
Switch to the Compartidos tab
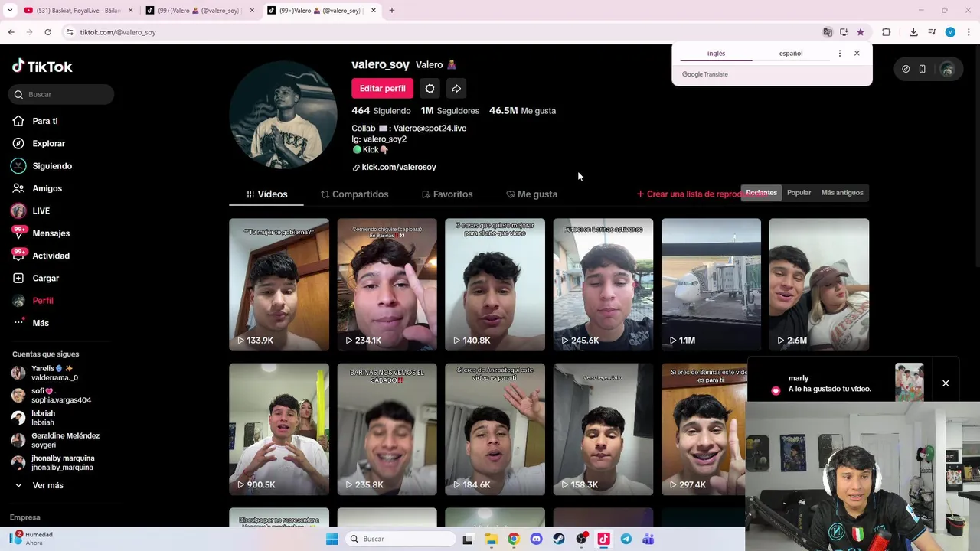click(x=354, y=194)
